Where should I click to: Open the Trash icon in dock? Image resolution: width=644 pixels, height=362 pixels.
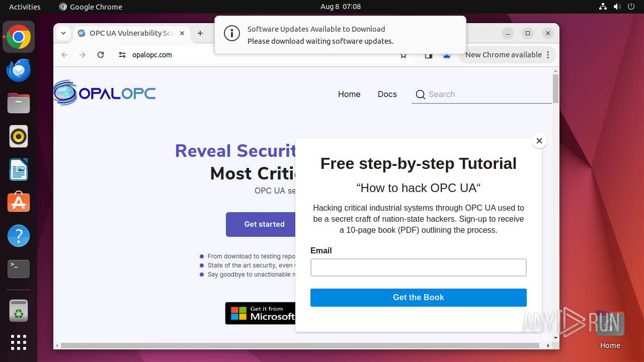pos(19,311)
